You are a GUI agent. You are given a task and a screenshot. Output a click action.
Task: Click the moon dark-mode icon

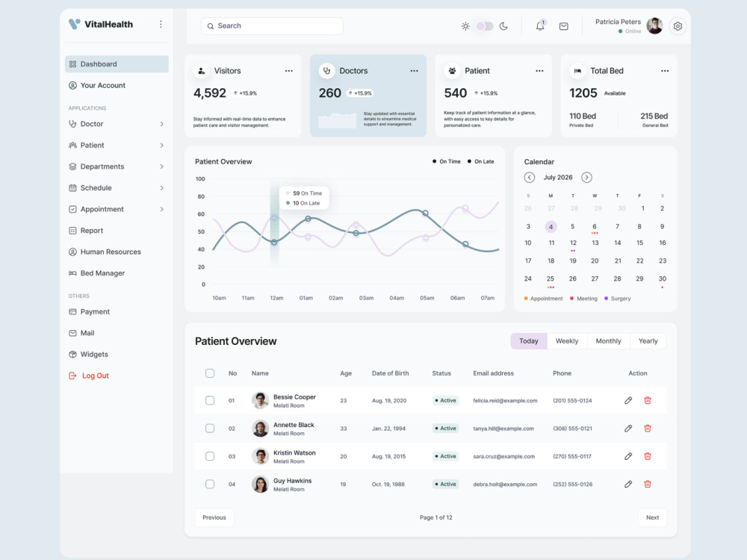click(x=503, y=26)
